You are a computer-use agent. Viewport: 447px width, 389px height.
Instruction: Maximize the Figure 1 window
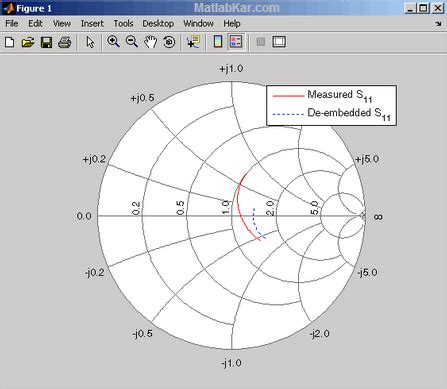pyautogui.click(x=423, y=8)
